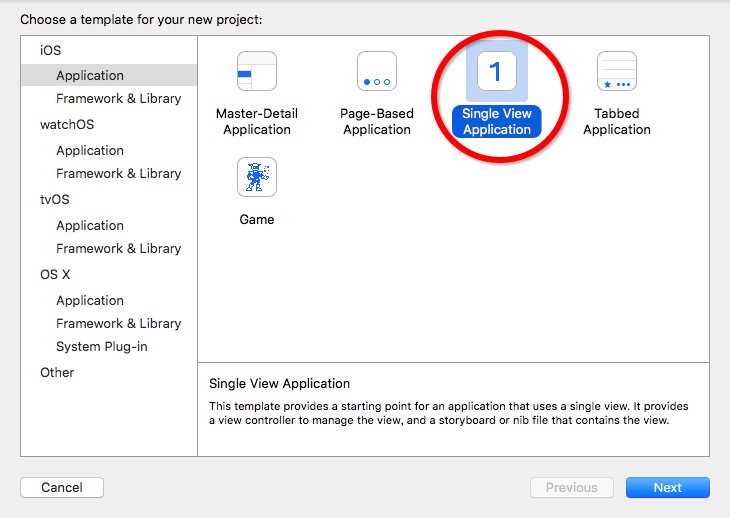Click the Page-Based Application label
The width and height of the screenshot is (730, 518).
(x=377, y=121)
